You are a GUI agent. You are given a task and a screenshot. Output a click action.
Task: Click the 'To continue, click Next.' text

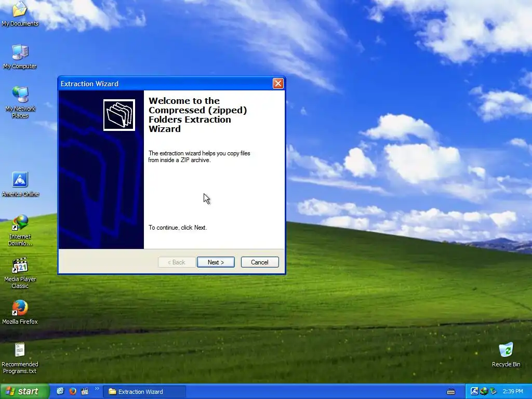point(178,228)
